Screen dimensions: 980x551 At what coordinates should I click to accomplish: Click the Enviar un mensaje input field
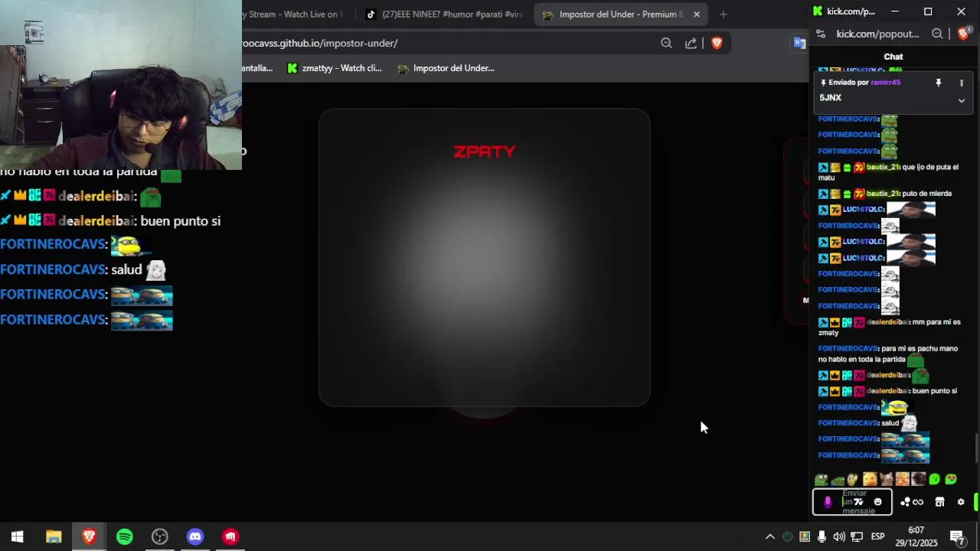point(852,502)
